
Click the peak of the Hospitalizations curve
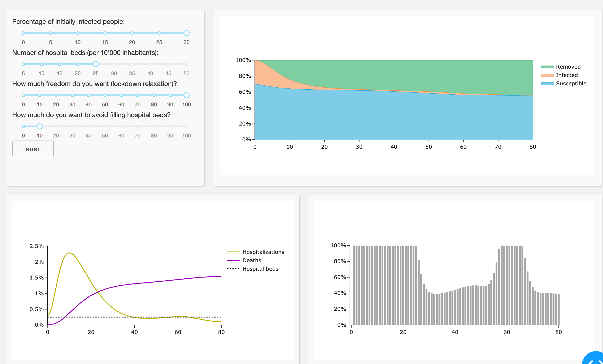tap(69, 253)
